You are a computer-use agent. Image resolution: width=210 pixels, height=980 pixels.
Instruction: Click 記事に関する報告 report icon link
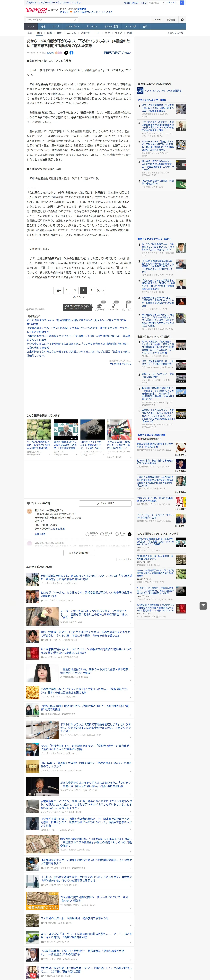35,309
